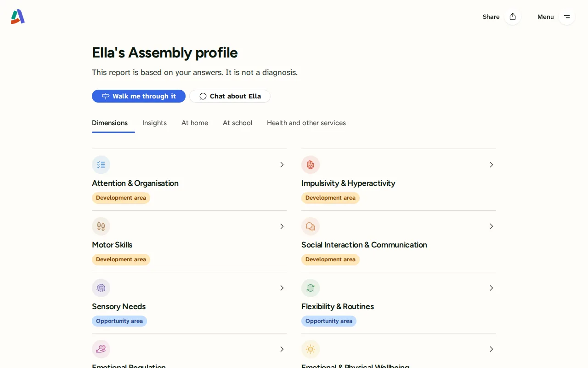Click the Sensory Needs fingerprint icon

(101, 288)
